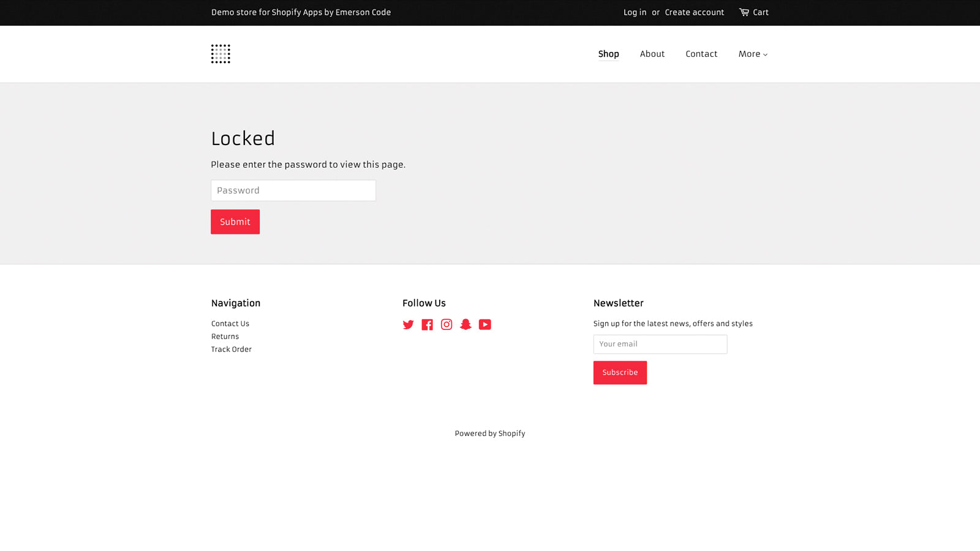Open the shopping Cart
This screenshot has height=551, width=980.
click(x=754, y=12)
